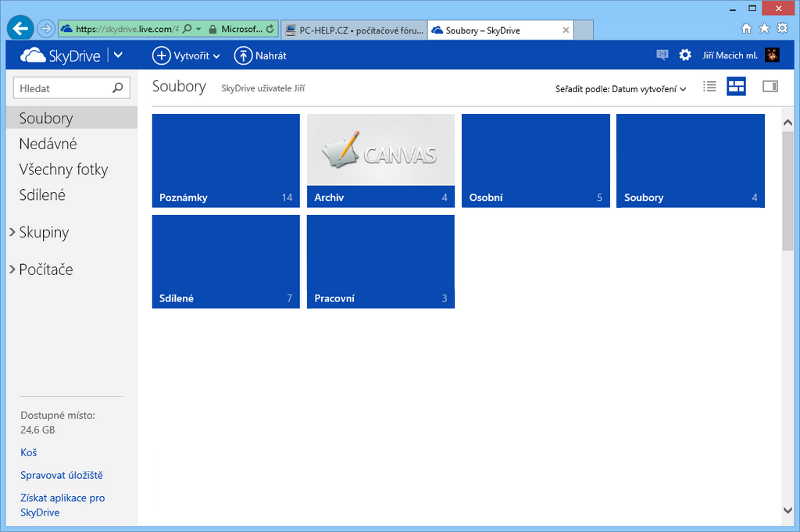This screenshot has width=800, height=532.
Task: Open the Nahrát upload icon
Action: 242,56
